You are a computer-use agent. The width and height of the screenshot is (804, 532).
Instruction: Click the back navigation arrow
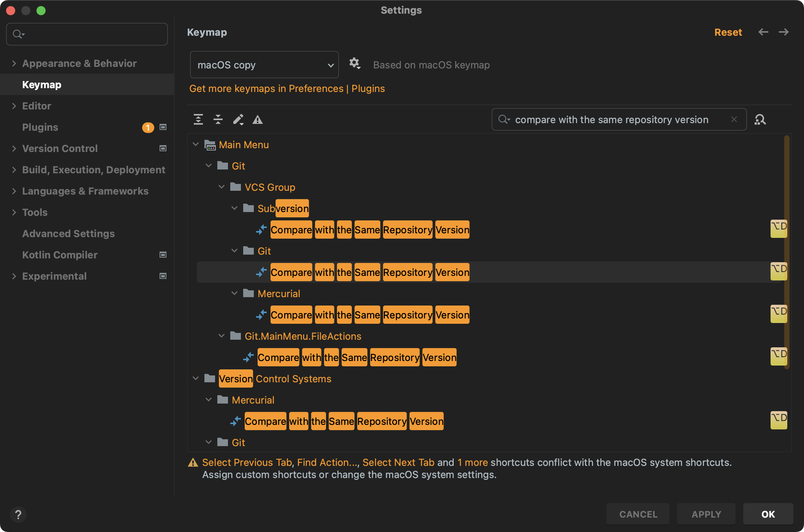[x=763, y=32]
